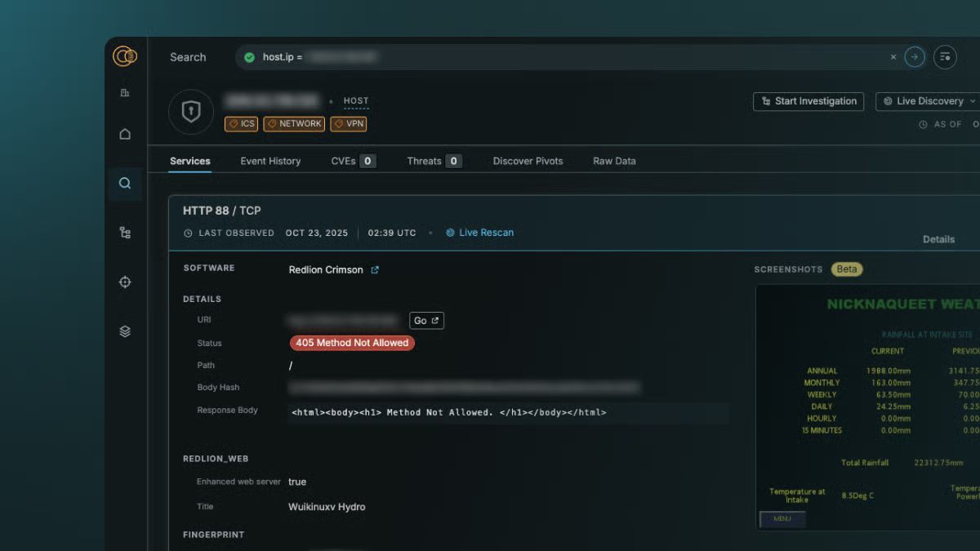Select the organization icon in the sidebar
Viewport: 980px width, 551px height.
(x=124, y=92)
